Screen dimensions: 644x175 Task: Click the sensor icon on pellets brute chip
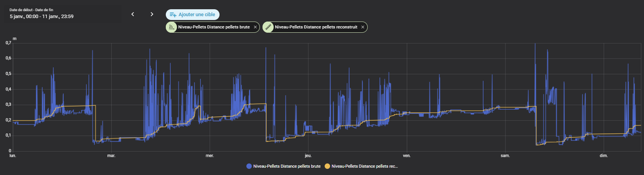[171, 27]
